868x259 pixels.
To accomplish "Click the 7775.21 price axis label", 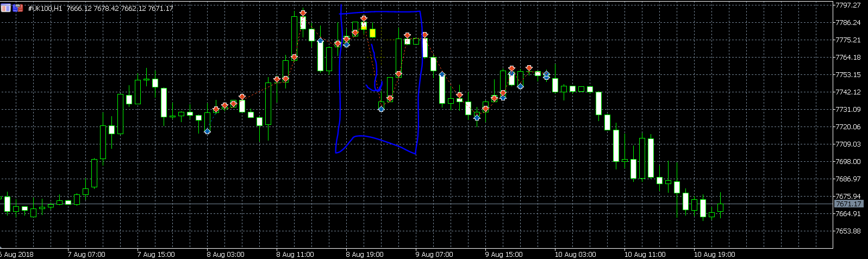I will [849, 40].
